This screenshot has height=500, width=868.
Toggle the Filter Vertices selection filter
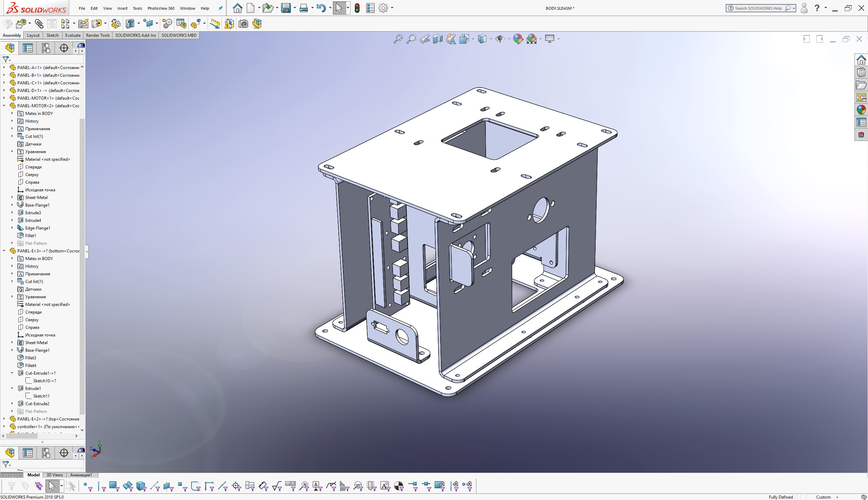click(x=87, y=486)
